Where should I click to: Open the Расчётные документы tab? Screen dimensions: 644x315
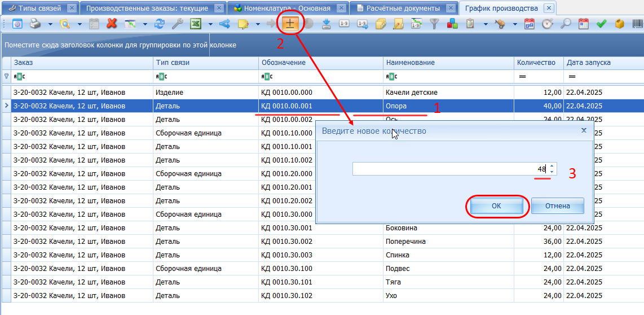(403, 8)
